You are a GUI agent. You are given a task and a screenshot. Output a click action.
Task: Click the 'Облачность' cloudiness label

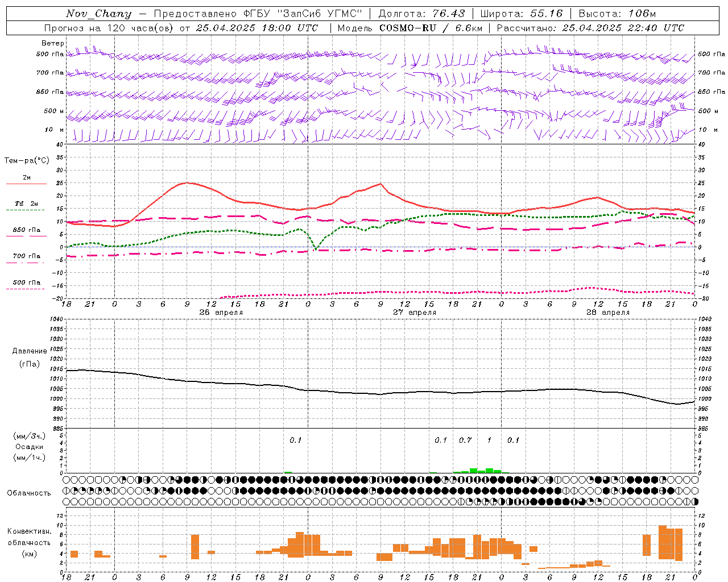tap(29, 493)
